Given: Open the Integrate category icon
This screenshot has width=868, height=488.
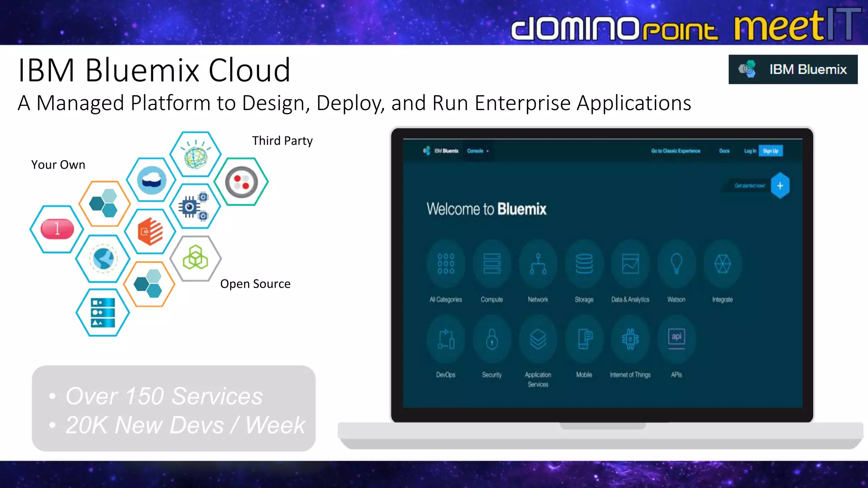Looking at the screenshot, I should pyautogui.click(x=723, y=264).
